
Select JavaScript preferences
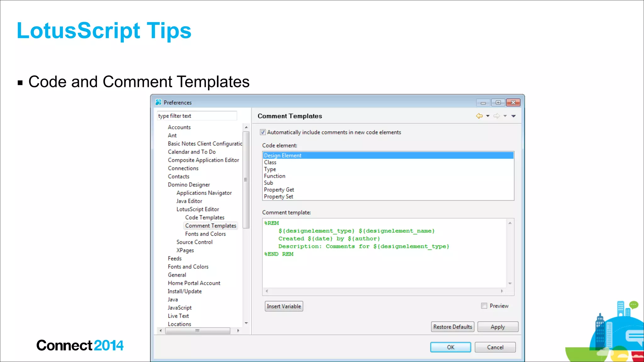(180, 308)
